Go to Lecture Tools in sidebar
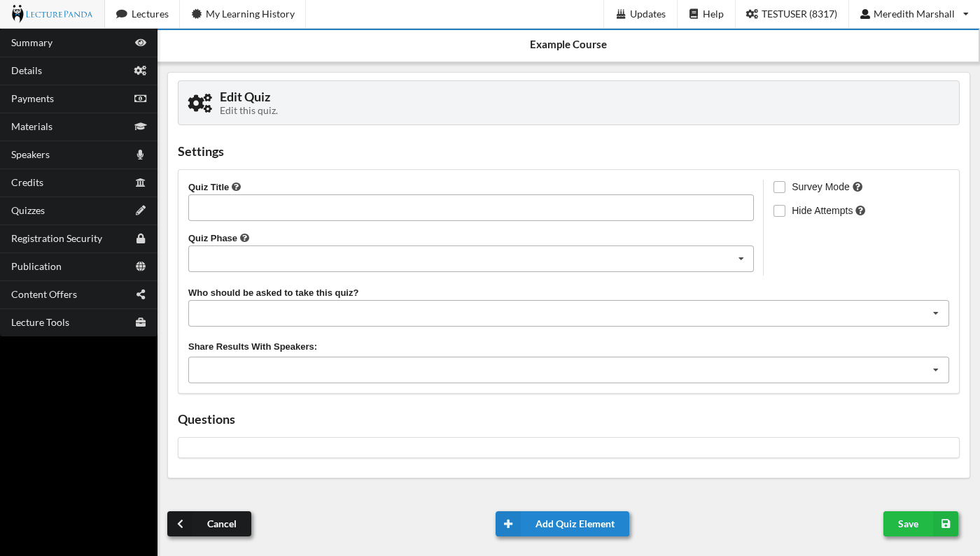The height and width of the screenshot is (556, 980). 78,322
